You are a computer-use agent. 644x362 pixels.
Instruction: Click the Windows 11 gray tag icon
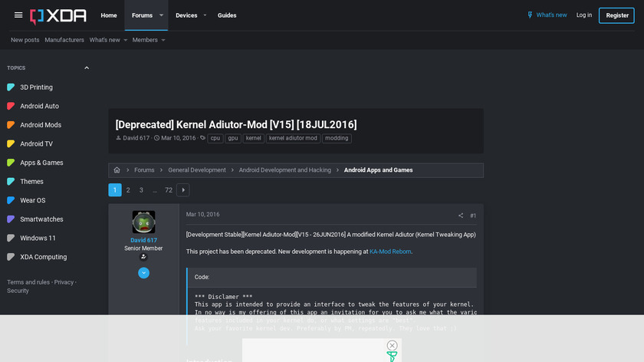[11, 238]
